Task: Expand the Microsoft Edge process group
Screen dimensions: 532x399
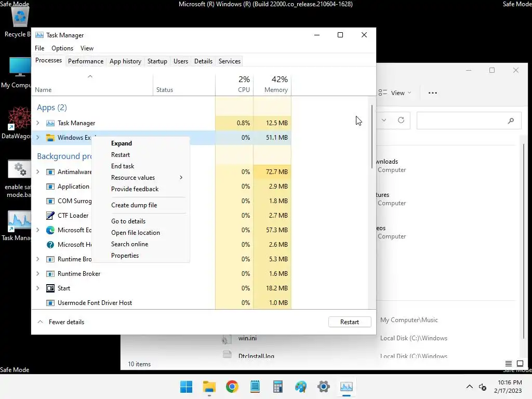Action: 37,230
